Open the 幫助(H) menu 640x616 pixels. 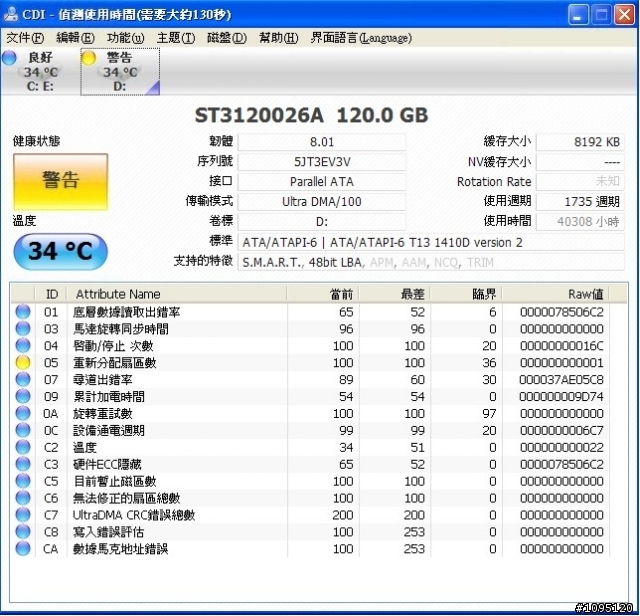tap(278, 38)
